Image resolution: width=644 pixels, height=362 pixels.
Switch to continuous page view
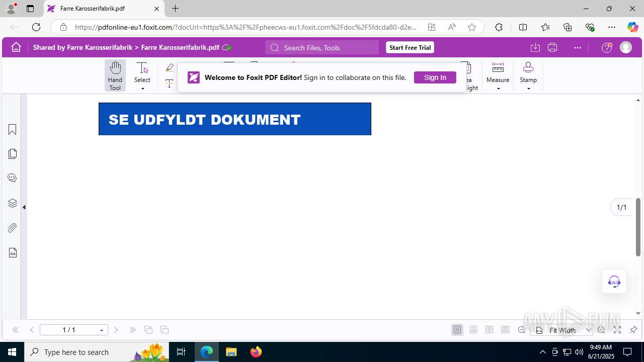(473, 330)
